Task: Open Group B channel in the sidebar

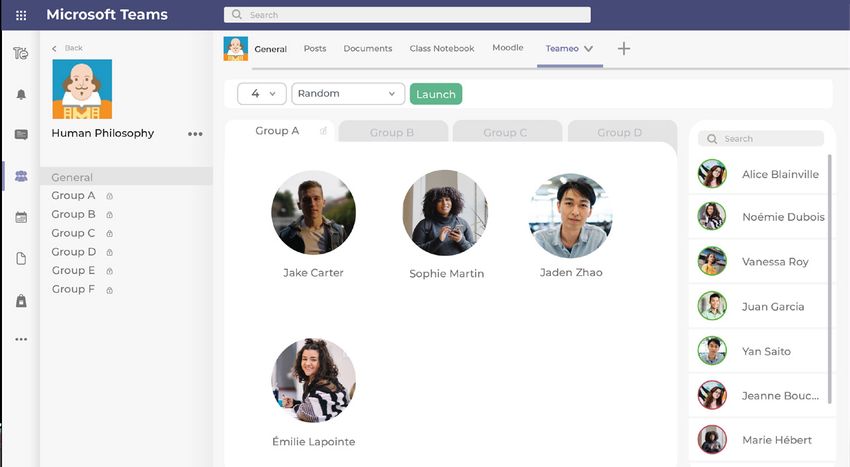Action: (73, 215)
